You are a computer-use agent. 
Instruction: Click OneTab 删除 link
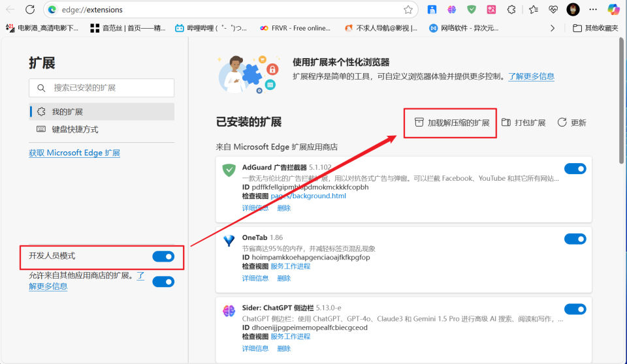284,278
